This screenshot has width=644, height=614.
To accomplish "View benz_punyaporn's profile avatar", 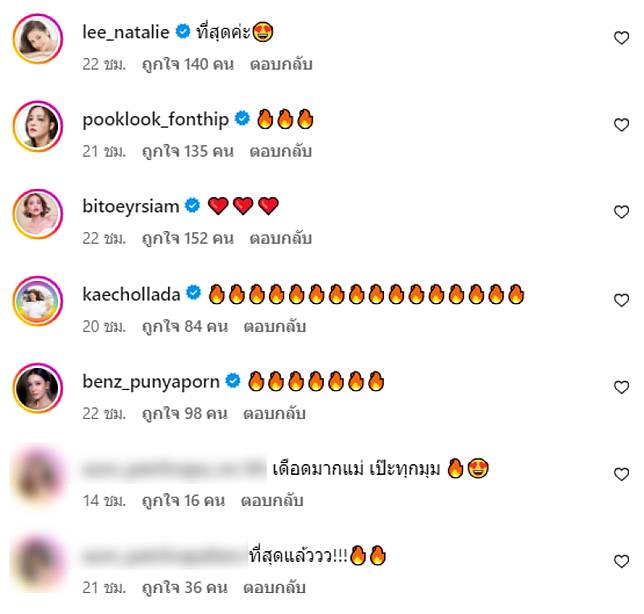I will [38, 388].
